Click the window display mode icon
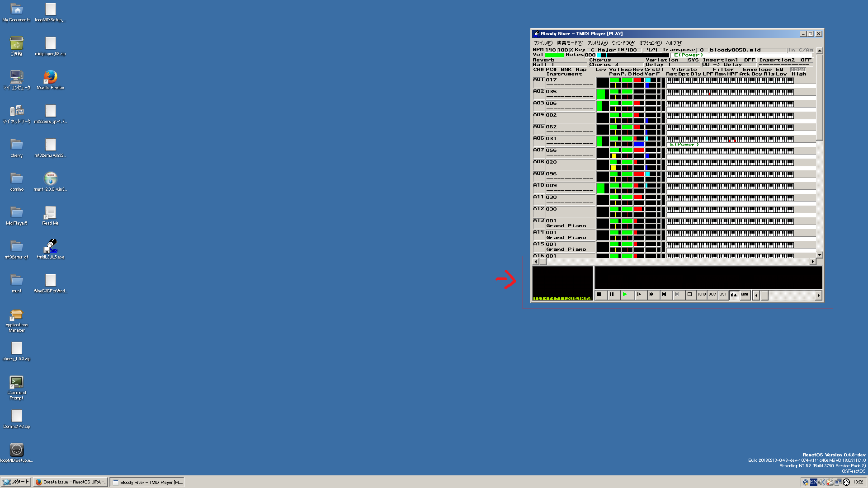Screen dimensions: 868x488 pyautogui.click(x=689, y=295)
